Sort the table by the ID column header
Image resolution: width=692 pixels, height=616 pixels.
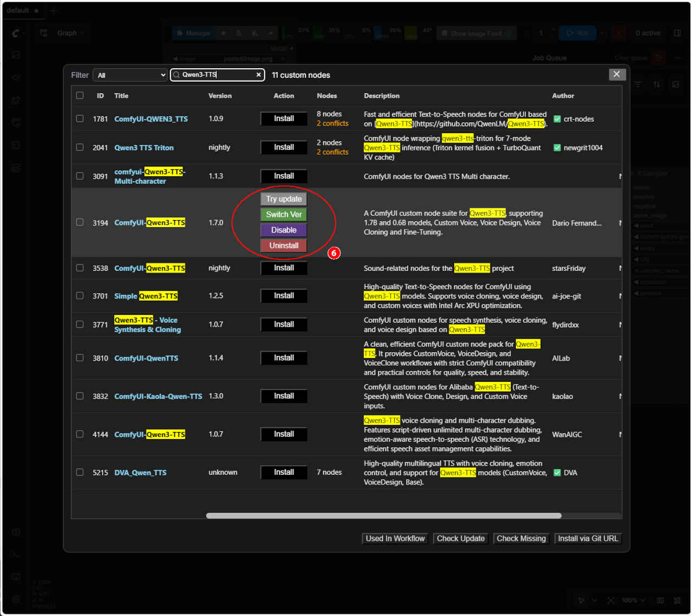[x=100, y=96]
